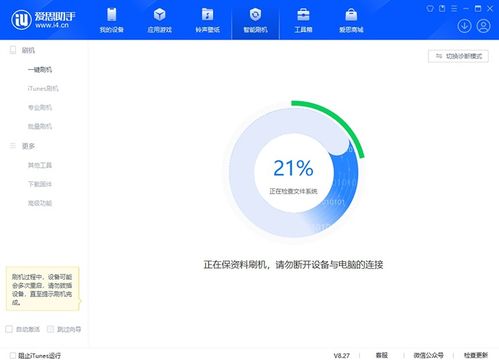Click 检查更新 in the status bar

click(x=476, y=356)
